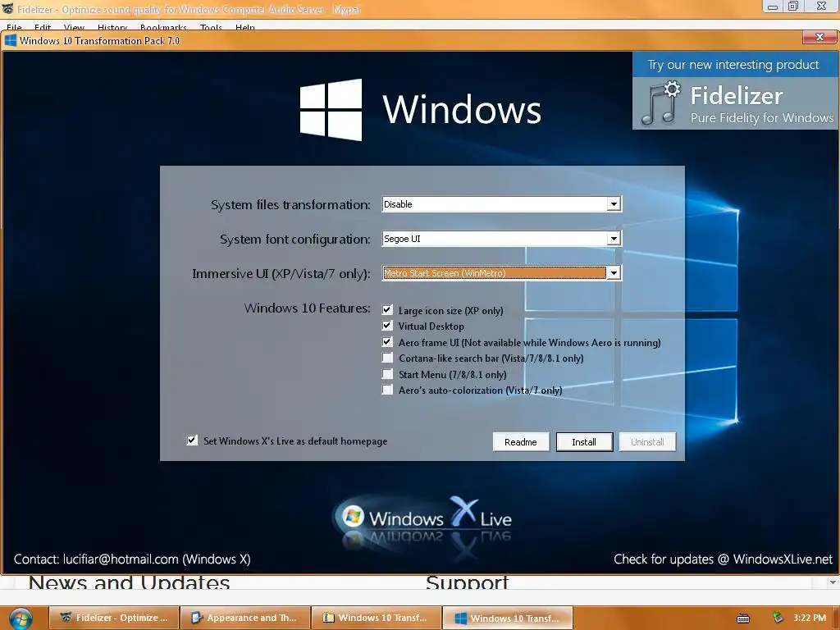Open the View menu in Mypal
Viewport: 840px width, 630px height.
click(x=74, y=27)
